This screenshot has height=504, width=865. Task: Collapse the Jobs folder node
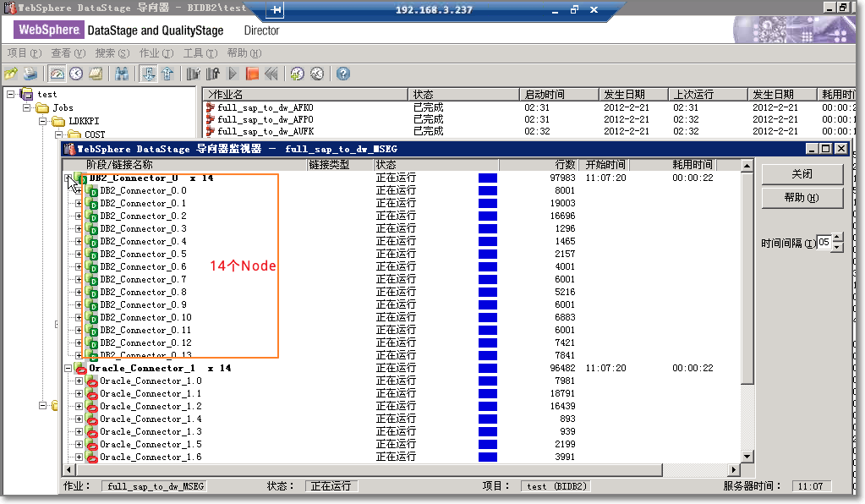pyautogui.click(x=26, y=107)
